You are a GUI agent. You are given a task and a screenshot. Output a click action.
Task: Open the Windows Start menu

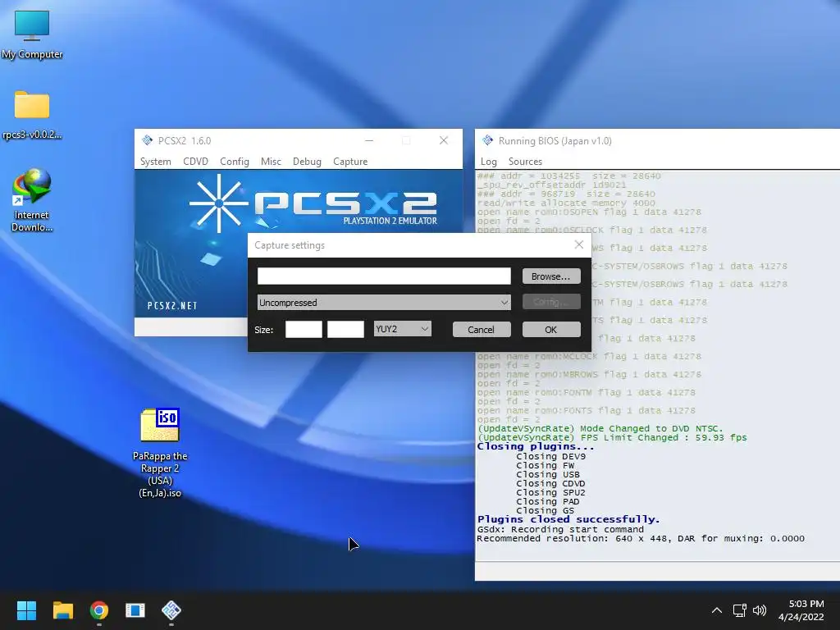[26, 610]
